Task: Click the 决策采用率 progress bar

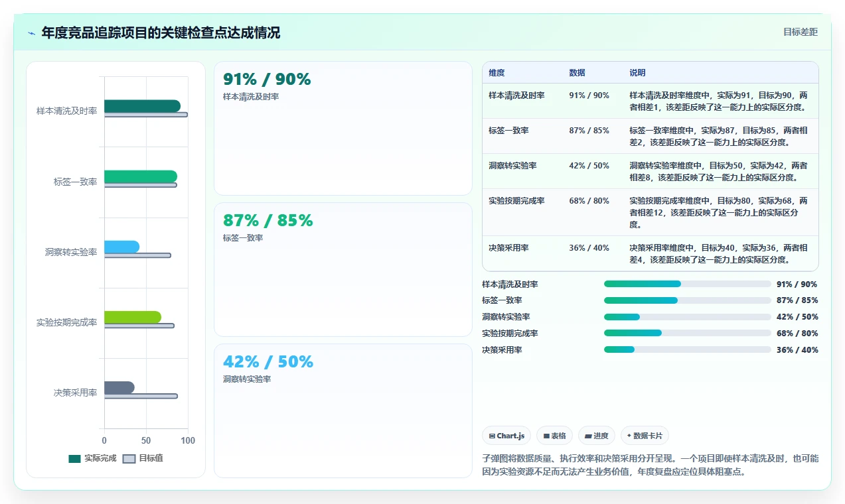Action: [x=688, y=349]
